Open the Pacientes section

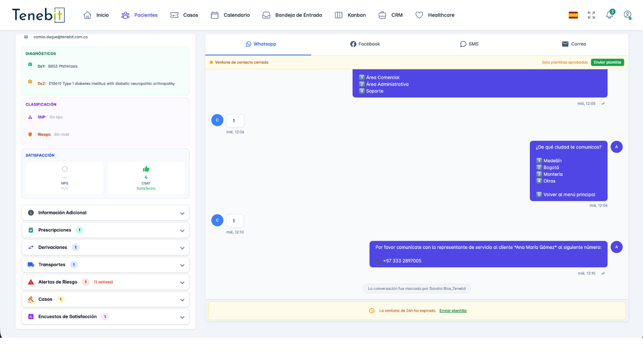point(140,15)
